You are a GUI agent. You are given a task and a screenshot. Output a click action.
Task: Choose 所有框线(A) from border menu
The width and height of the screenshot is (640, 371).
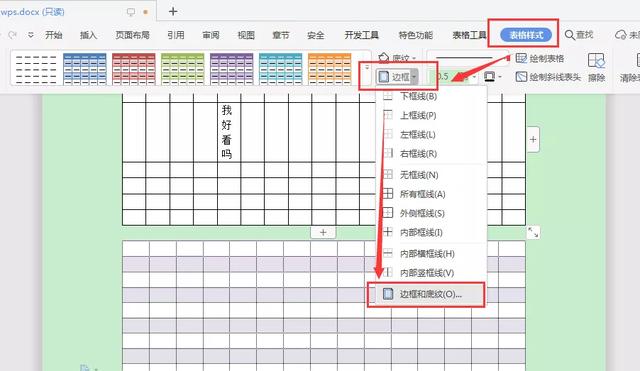[431, 194]
